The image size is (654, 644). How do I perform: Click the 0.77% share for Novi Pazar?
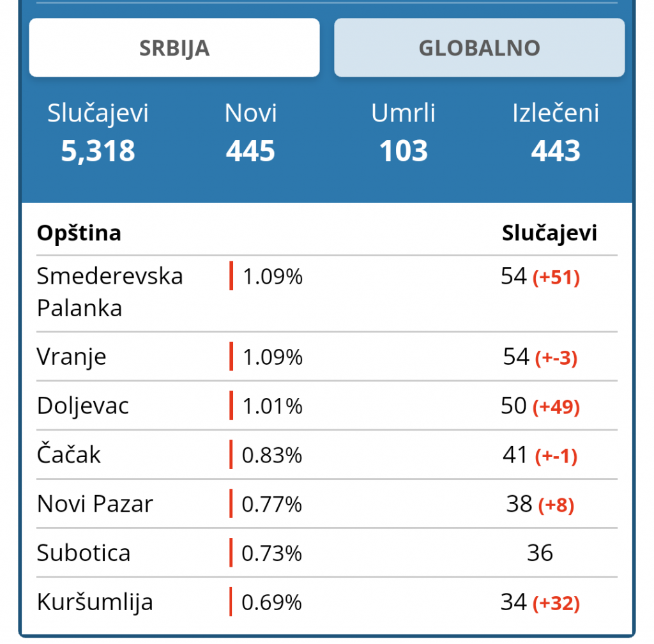[271, 504]
